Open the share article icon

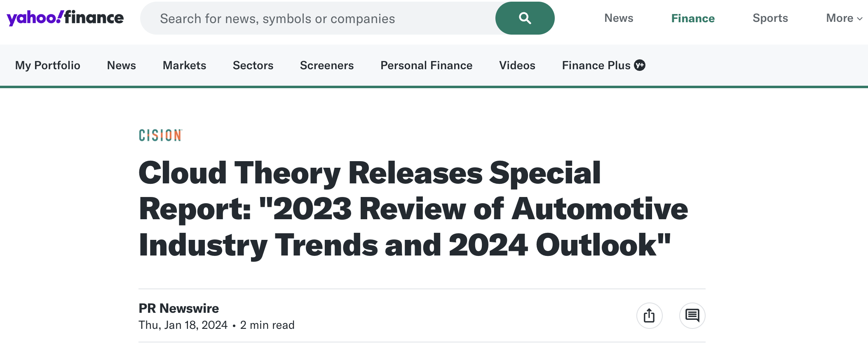pyautogui.click(x=649, y=316)
